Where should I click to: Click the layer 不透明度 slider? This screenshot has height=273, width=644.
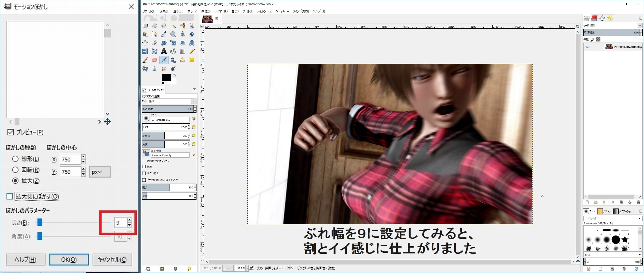(611, 32)
